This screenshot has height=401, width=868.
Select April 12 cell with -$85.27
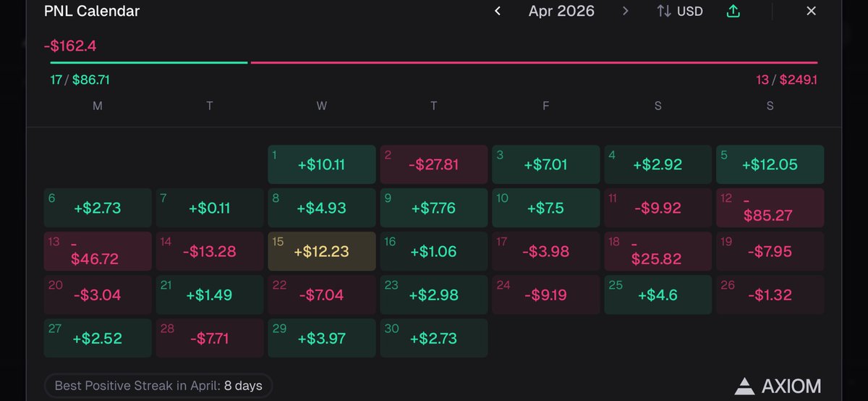(770, 208)
